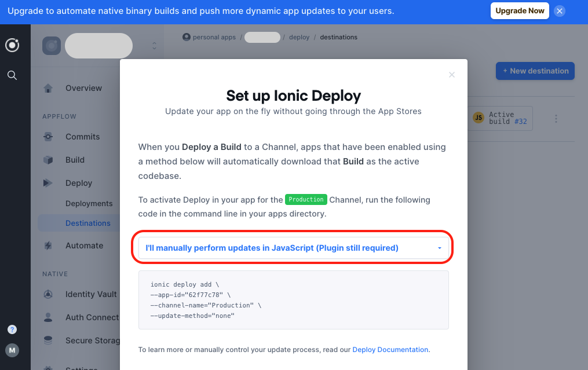Click the JS build badge icon
Screen dimensions: 588x370
pyautogui.click(x=479, y=118)
